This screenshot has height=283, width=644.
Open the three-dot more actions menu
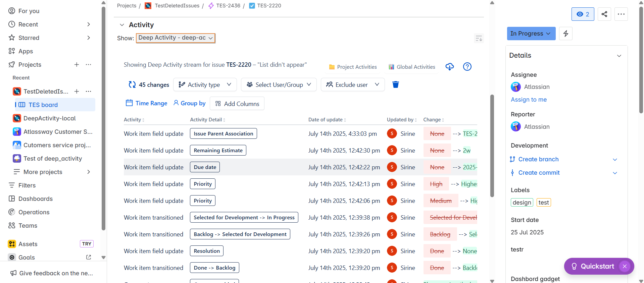(621, 14)
